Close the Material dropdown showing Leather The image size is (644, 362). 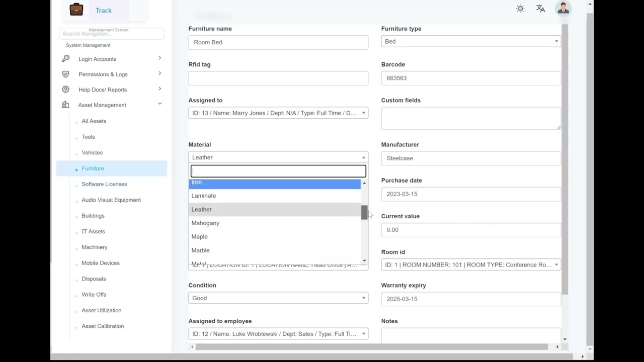[278, 157]
